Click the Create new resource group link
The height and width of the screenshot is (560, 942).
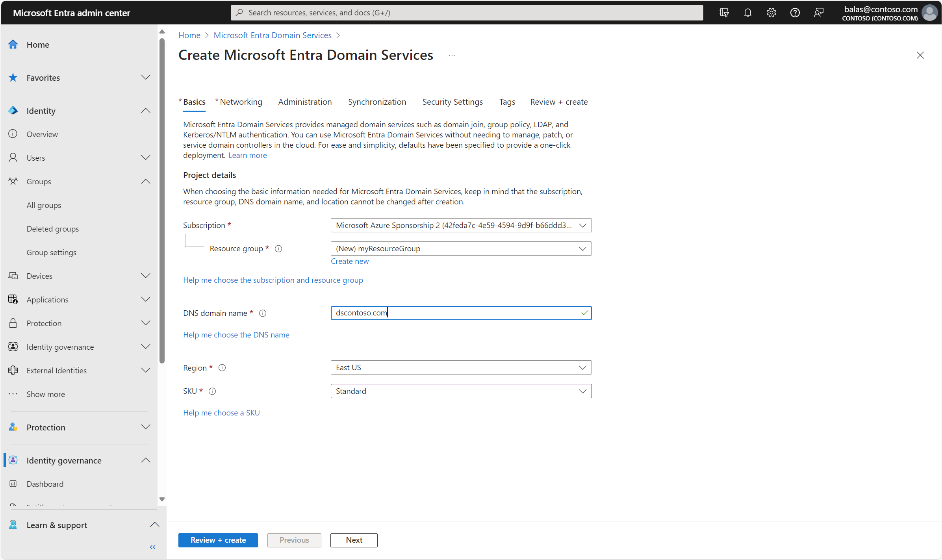click(x=349, y=261)
